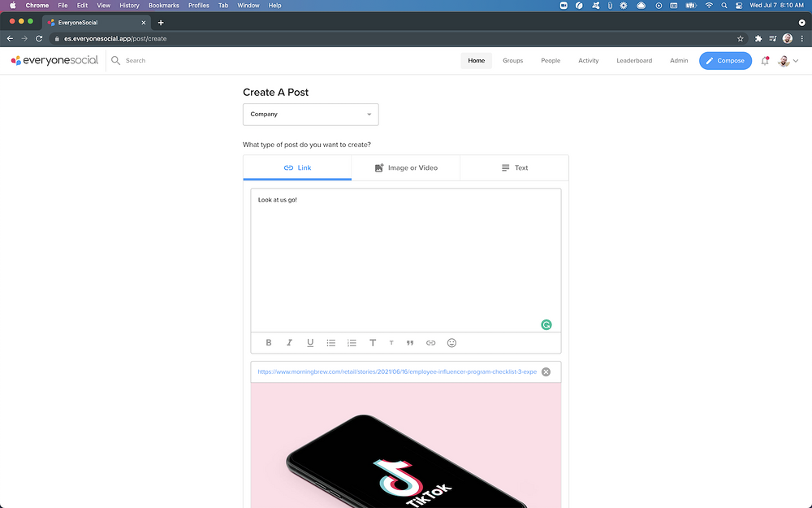Image resolution: width=812 pixels, height=508 pixels.
Task: Underline text using the U icon
Action: pos(310,343)
